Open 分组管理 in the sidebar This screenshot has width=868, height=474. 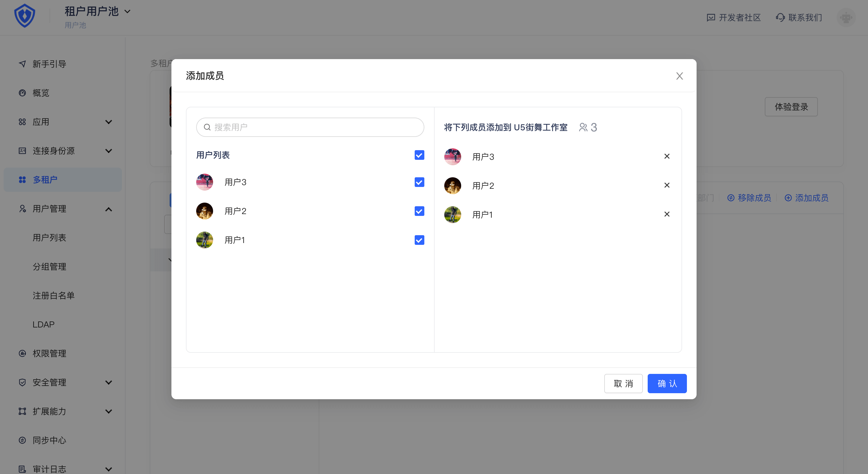[49, 267]
